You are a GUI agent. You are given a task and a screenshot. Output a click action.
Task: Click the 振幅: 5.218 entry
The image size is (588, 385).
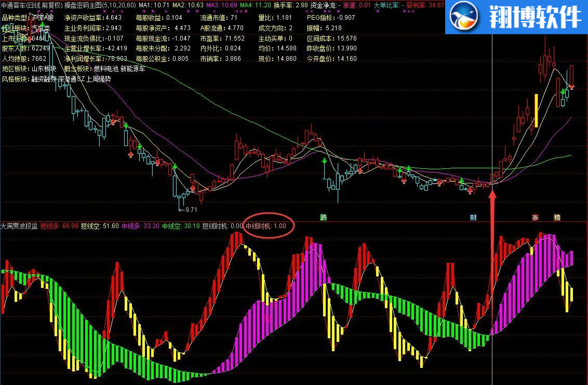[x=324, y=28]
